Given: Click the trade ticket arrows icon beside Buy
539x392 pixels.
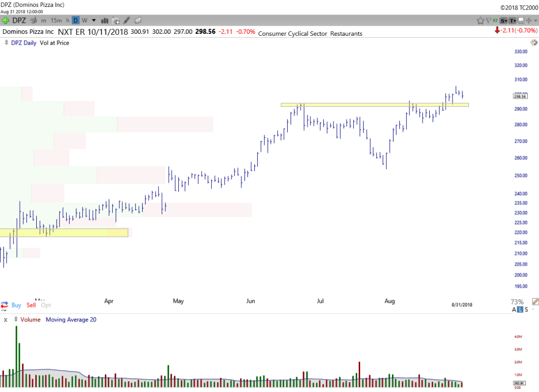Looking at the screenshot, I should tap(4, 305).
